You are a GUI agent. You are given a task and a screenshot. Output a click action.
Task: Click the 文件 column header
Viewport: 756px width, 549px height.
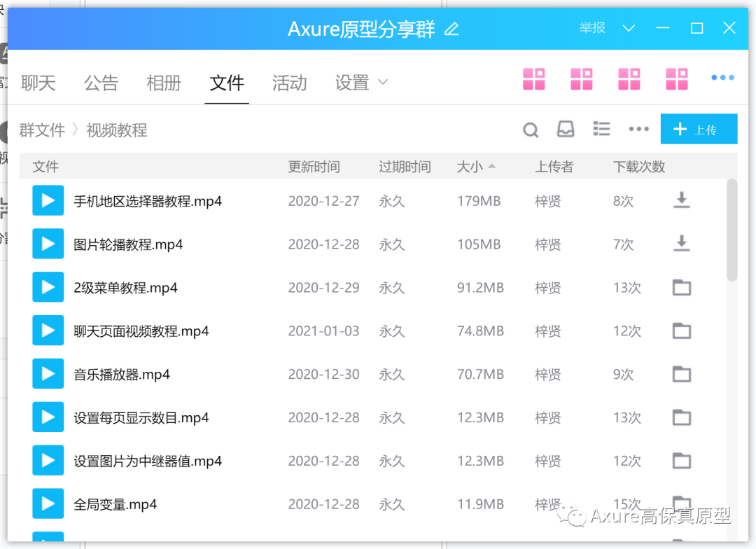pos(45,167)
